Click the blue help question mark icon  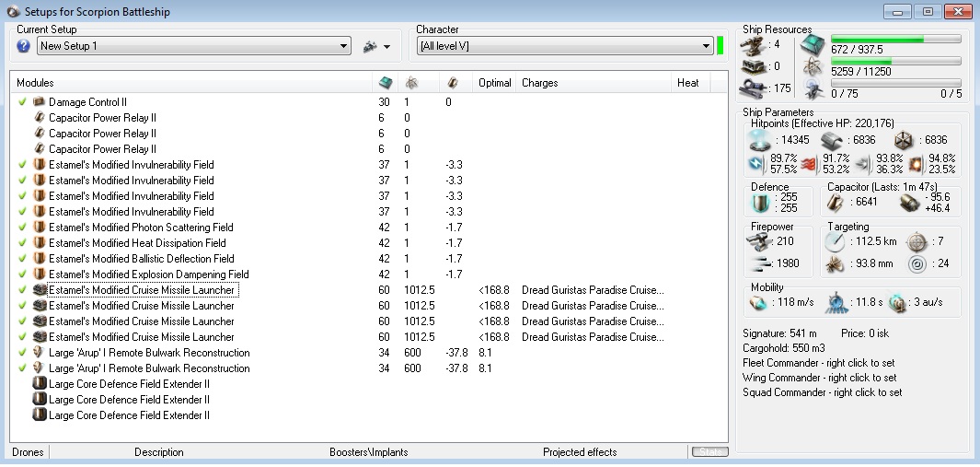click(x=24, y=46)
